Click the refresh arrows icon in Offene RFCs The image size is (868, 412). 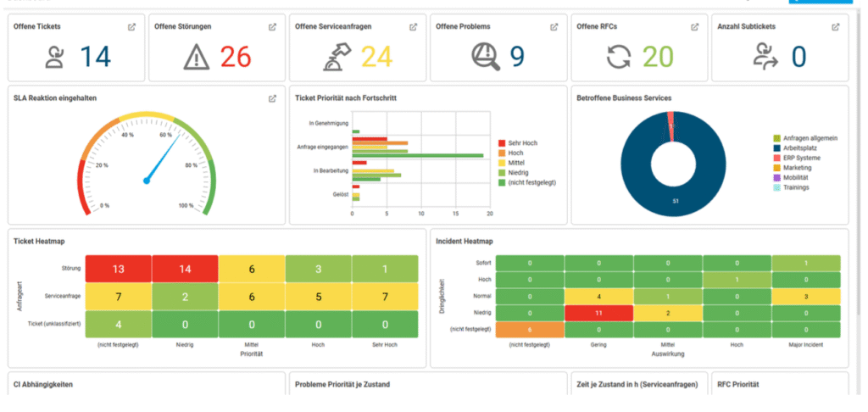tap(619, 58)
